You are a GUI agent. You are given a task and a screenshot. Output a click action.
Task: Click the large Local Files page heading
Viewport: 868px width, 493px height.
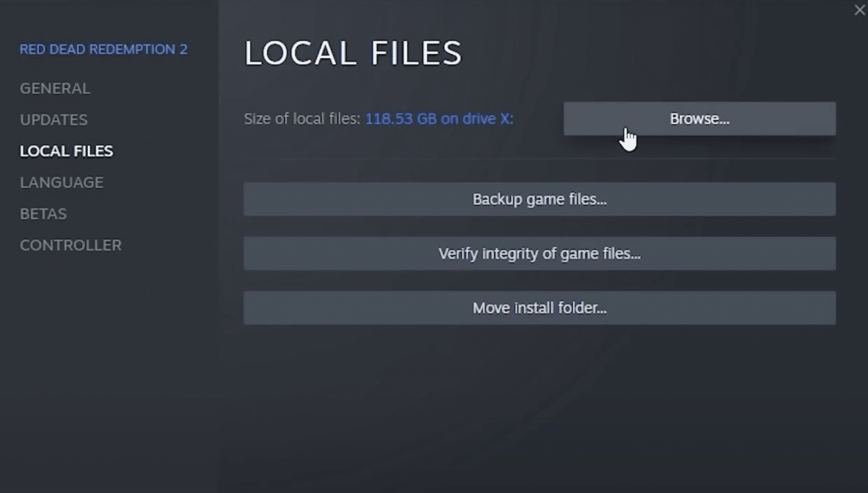point(353,53)
